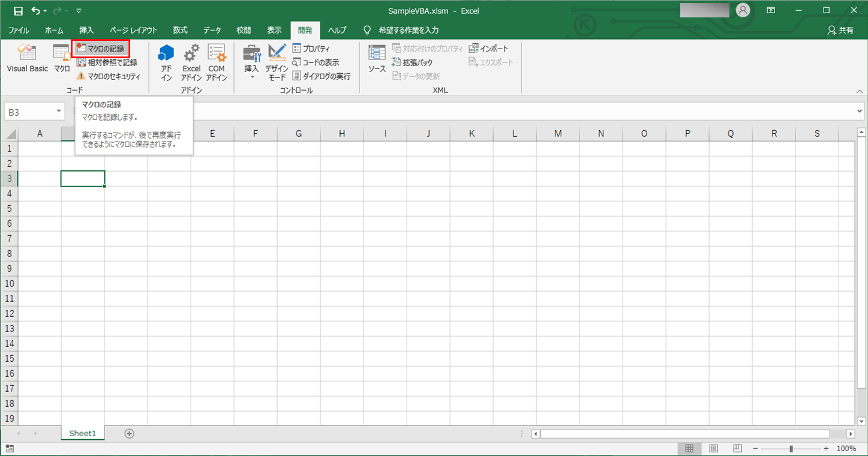Toggle デザインモード design mode
Viewport: 868px width, 456px height.
[277, 62]
